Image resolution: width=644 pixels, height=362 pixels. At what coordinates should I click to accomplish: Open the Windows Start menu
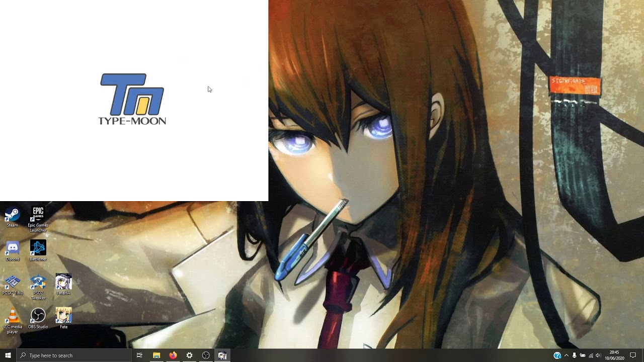pyautogui.click(x=8, y=355)
